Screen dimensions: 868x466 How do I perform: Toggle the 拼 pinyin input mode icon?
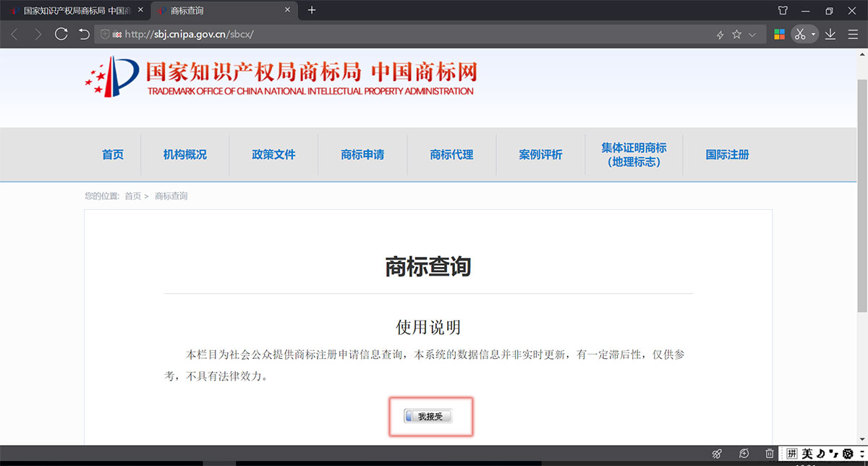[x=792, y=454]
